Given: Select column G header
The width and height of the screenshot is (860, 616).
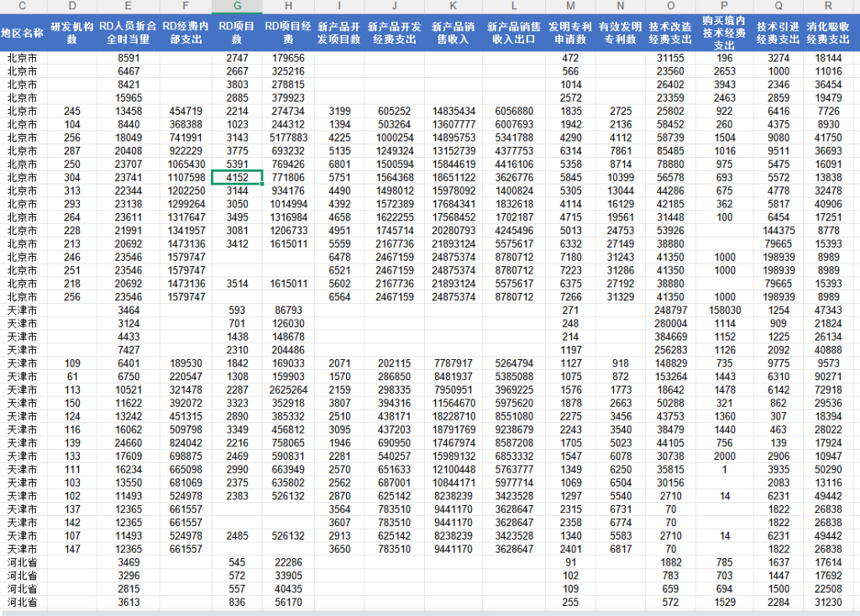Looking at the screenshot, I should [x=236, y=7].
